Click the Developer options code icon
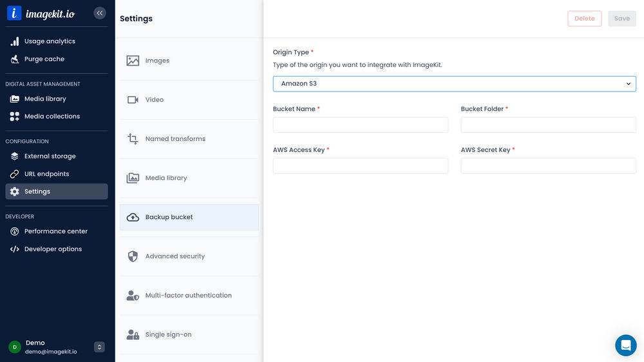Image resolution: width=644 pixels, height=362 pixels. pyautogui.click(x=14, y=249)
